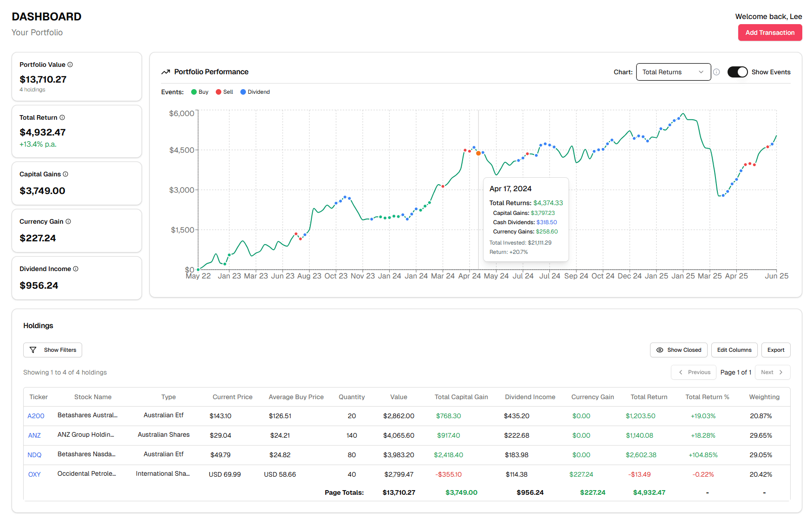Click the Previous page chevron
The width and height of the screenshot is (812, 524).
[x=680, y=372]
